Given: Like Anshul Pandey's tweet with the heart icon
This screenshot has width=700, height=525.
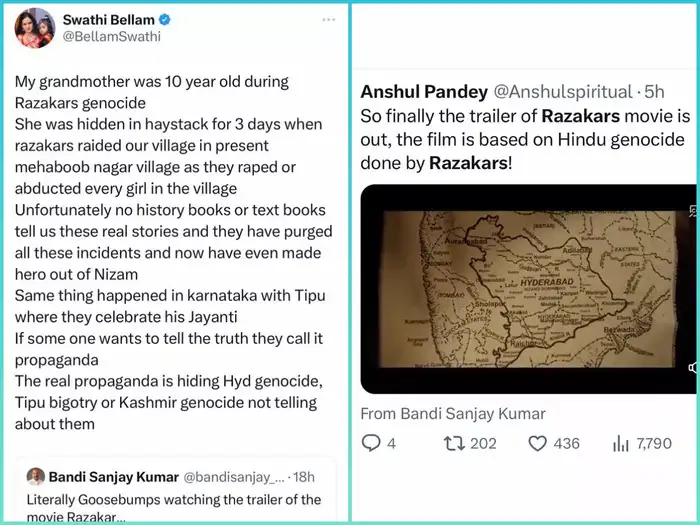Looking at the screenshot, I should pyautogui.click(x=537, y=442).
